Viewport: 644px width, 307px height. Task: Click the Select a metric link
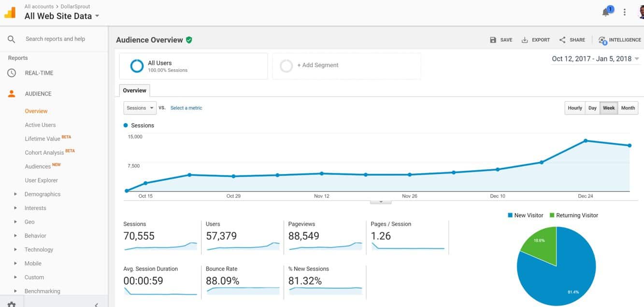click(x=186, y=108)
